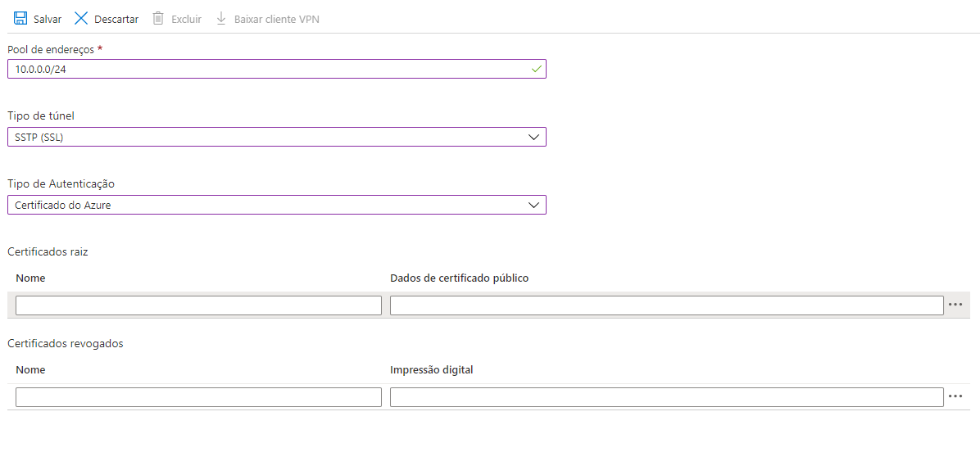Click the Descartar button label
Image resolution: width=980 pixels, height=466 pixels.
[116, 20]
